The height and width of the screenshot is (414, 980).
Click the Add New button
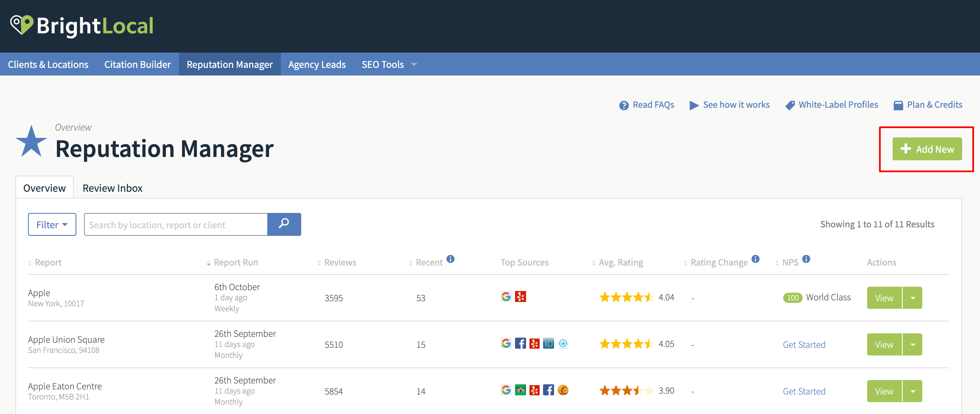pos(927,149)
